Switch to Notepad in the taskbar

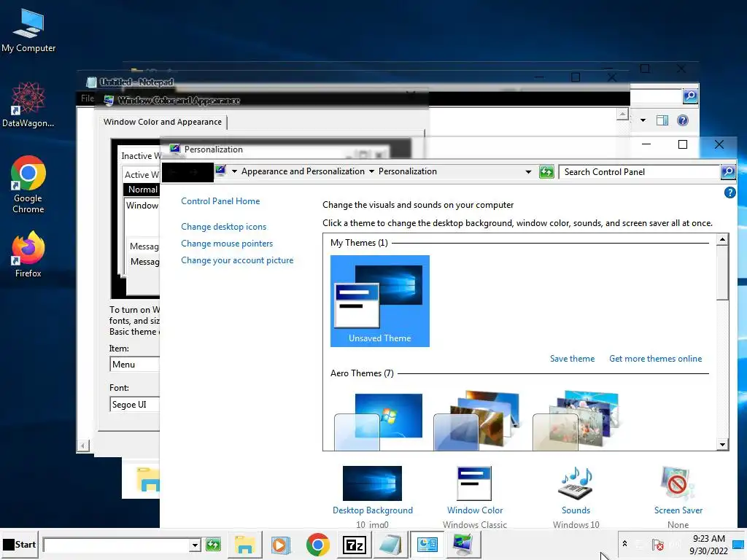click(x=390, y=545)
